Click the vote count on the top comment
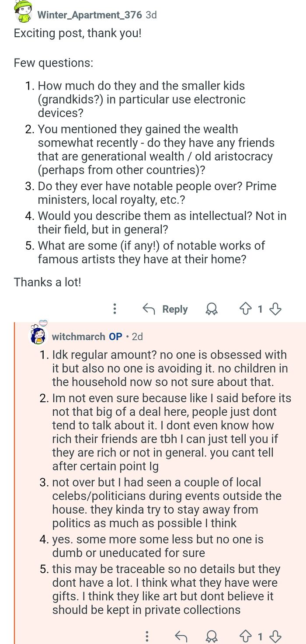Viewport: 306px width, 644px height. tap(261, 309)
